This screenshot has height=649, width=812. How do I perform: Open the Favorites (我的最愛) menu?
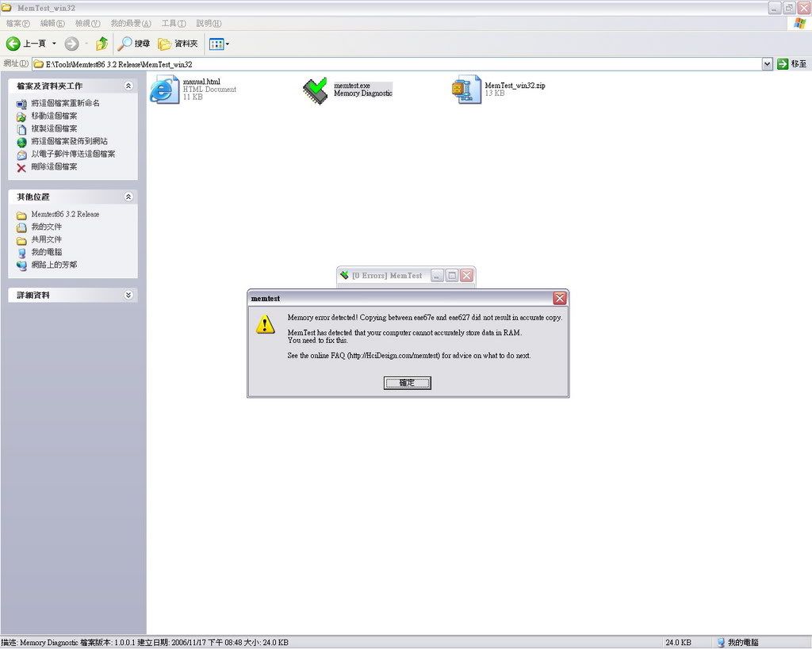[x=131, y=23]
